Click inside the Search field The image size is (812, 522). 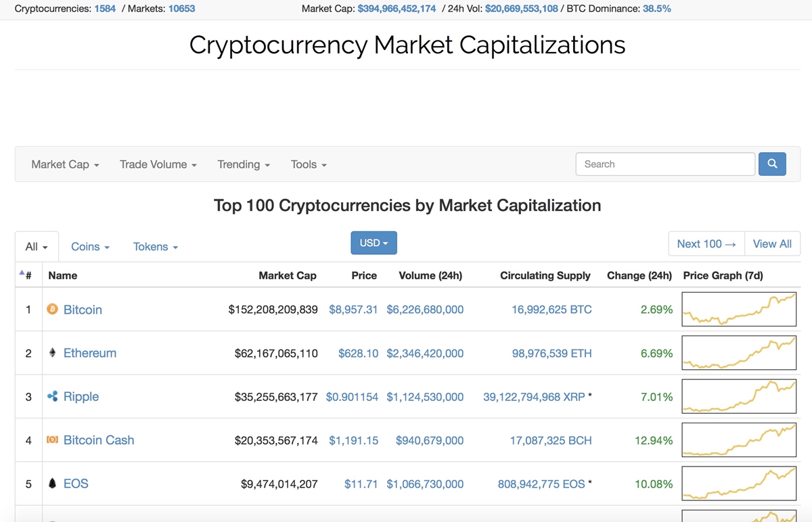tap(665, 164)
